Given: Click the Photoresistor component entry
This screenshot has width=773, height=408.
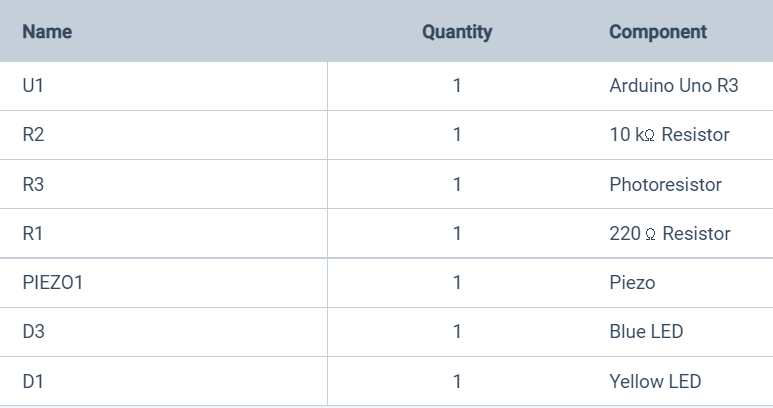Looking at the screenshot, I should [666, 184].
